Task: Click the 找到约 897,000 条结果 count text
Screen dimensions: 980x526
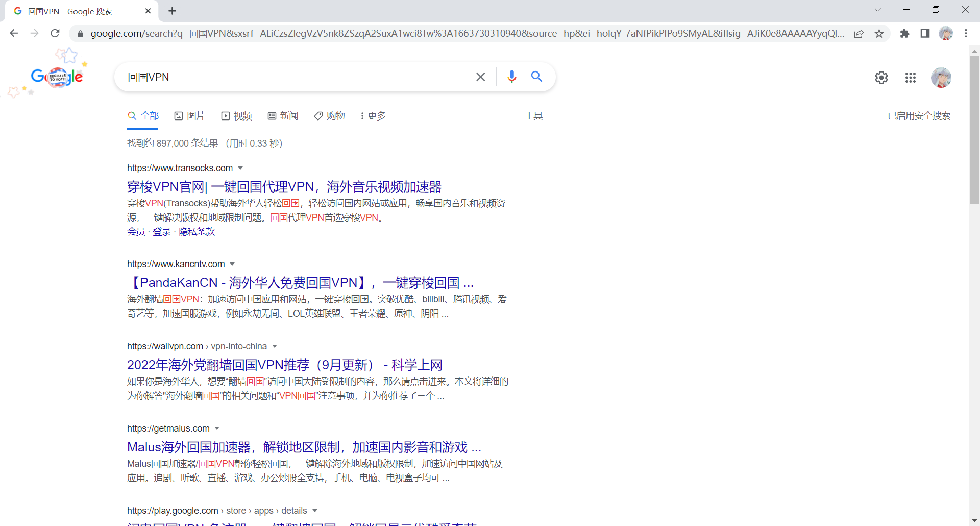Action: (173, 144)
